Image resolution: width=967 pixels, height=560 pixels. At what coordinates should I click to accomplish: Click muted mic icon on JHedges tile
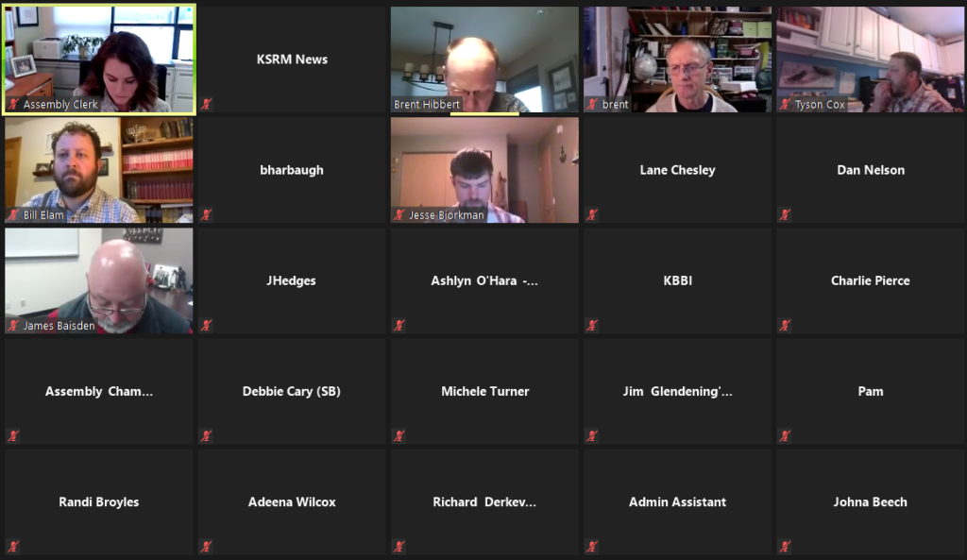pyautogui.click(x=207, y=325)
